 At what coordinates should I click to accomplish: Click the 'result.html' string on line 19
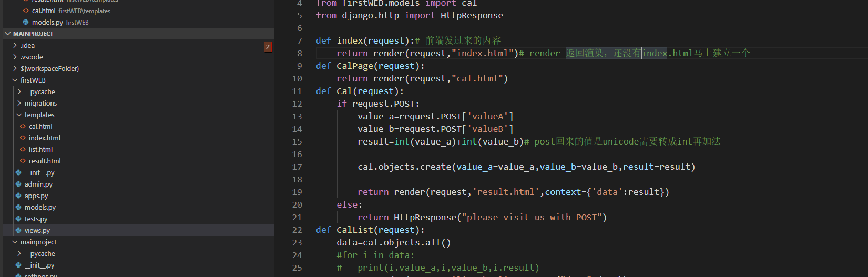click(x=506, y=192)
